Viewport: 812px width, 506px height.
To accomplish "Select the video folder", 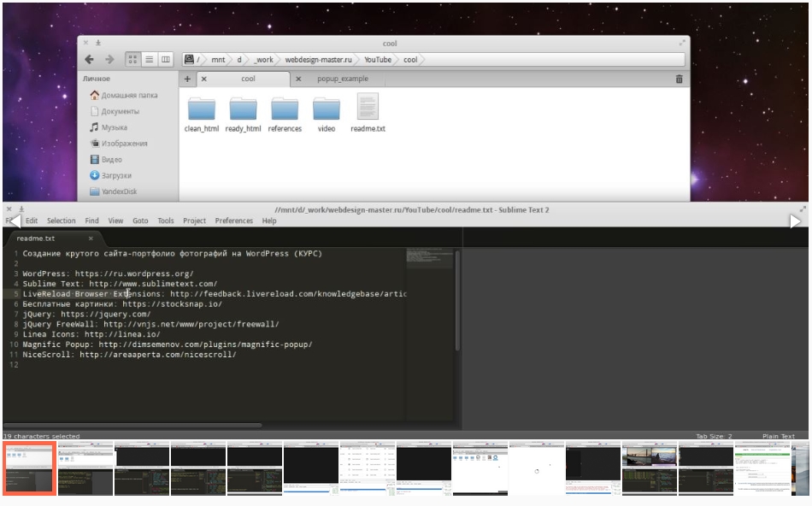I will [327, 110].
